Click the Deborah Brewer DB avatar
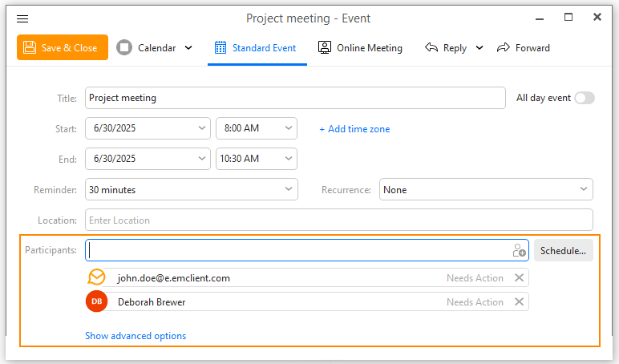This screenshot has height=364, width=619. (x=97, y=301)
